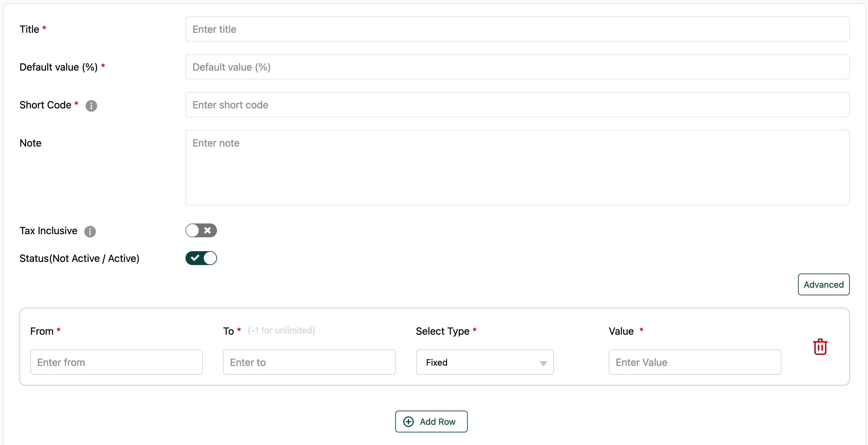Click the Short Code info icon
This screenshot has width=868, height=445.
pyautogui.click(x=91, y=106)
